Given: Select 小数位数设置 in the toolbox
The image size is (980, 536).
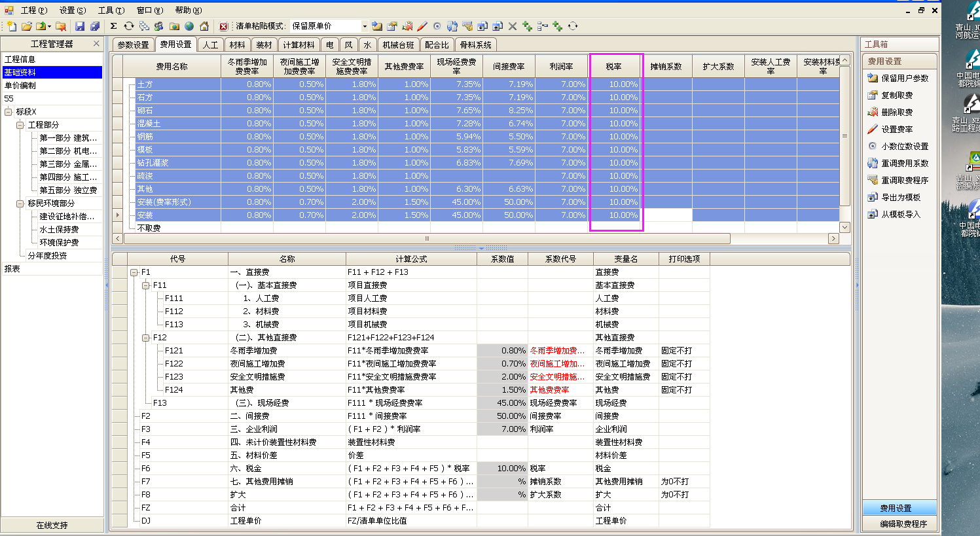Looking at the screenshot, I should tap(904, 147).
